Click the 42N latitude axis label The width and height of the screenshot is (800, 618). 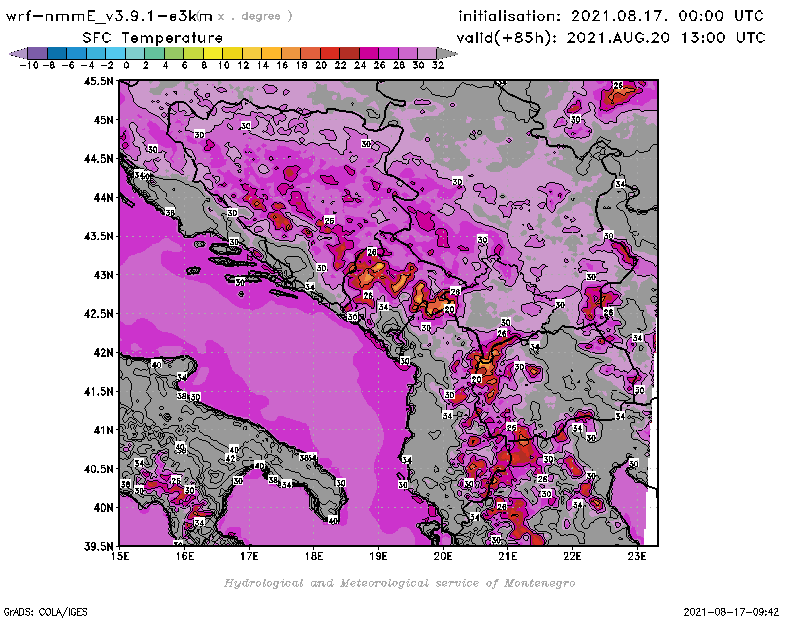coord(102,352)
